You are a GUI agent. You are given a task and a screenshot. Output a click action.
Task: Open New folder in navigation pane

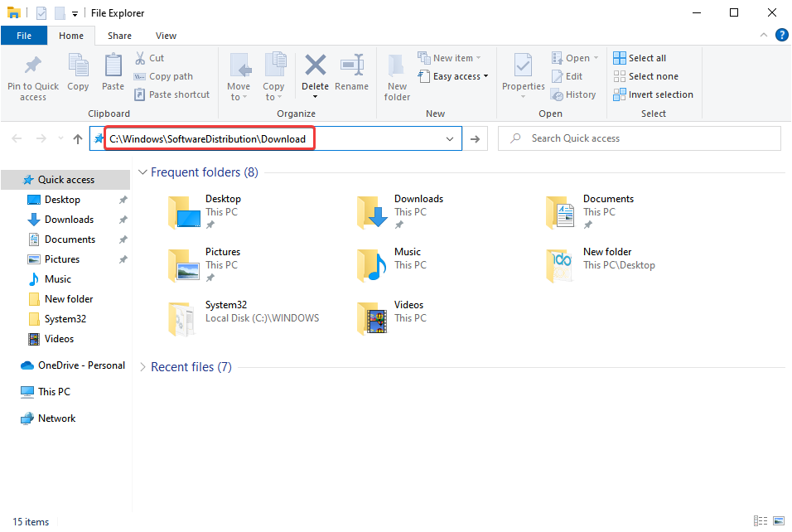point(69,298)
